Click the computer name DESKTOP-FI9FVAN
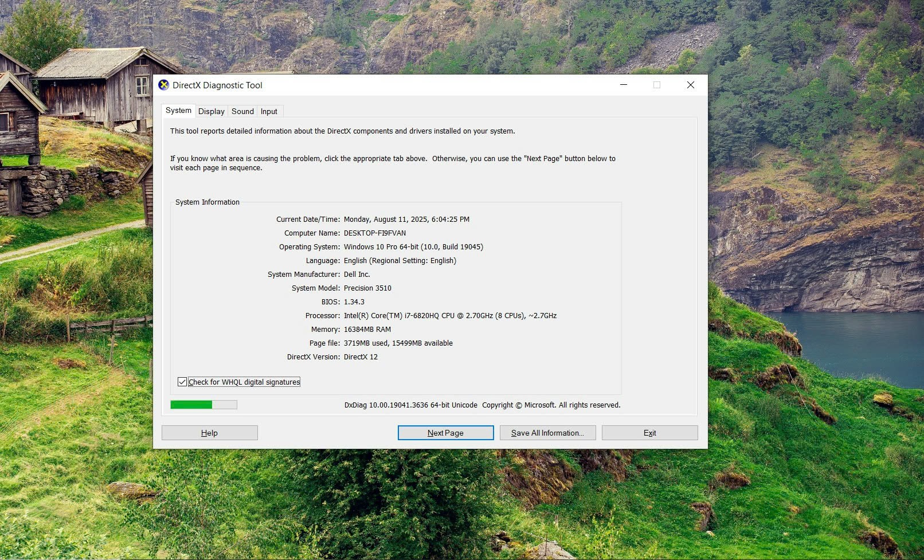The image size is (924, 560). point(374,233)
